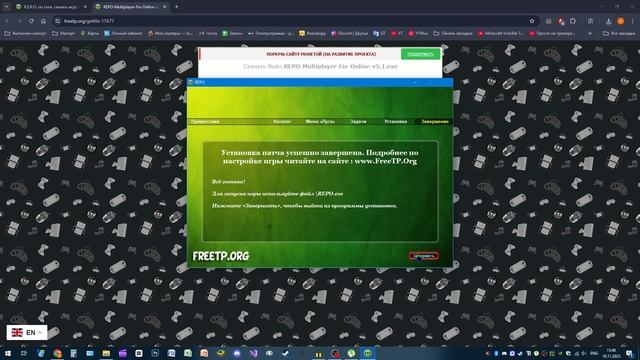This screenshot has width=640, height=360.
Task: Open Task View on the taskbar
Action: [24, 353]
